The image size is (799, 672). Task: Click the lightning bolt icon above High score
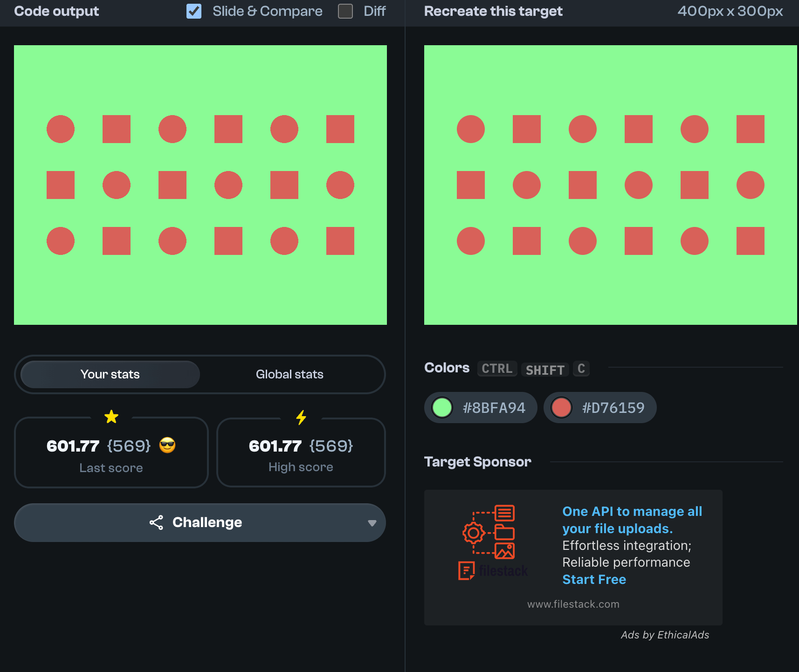coord(301,417)
